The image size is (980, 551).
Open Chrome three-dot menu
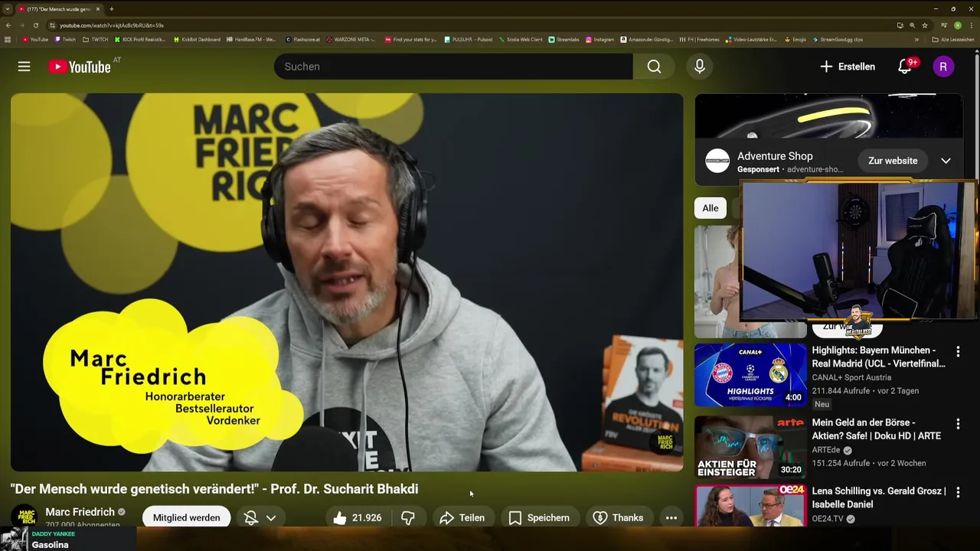point(971,25)
